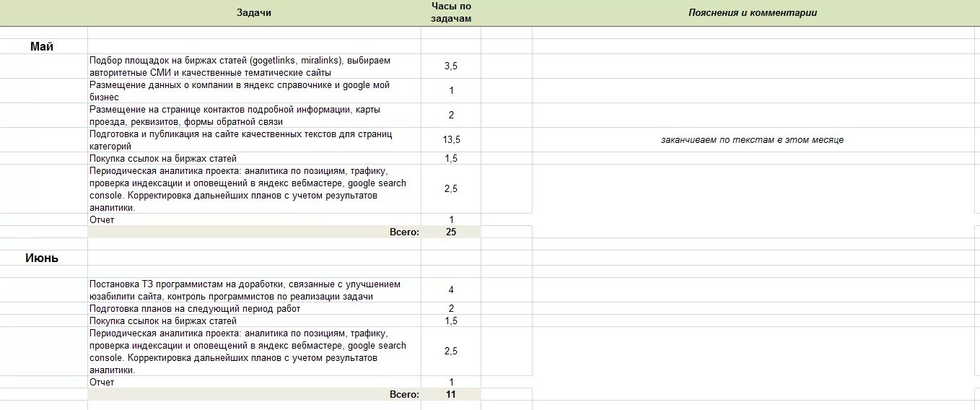Select the "Постановка ТЗ программистам" task cell
The image size is (980, 410).
254,290
